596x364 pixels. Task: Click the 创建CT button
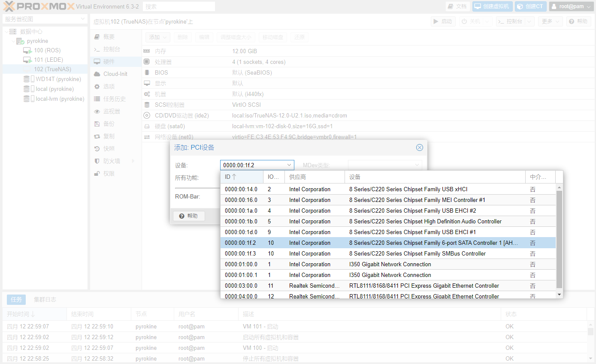point(531,6)
